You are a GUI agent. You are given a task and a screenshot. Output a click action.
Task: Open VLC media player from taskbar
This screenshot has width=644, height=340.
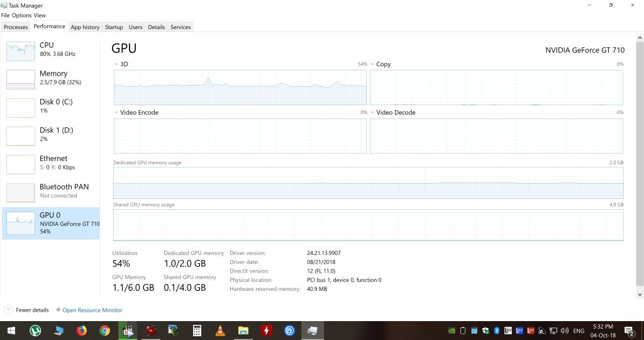pyautogui.click(x=220, y=331)
